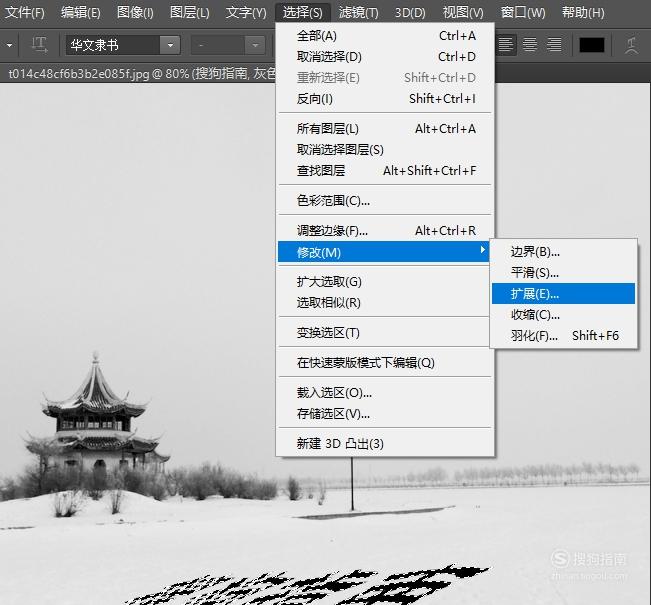Choose 取消选择(D) deselect
651x605 pixels.
[x=386, y=56]
